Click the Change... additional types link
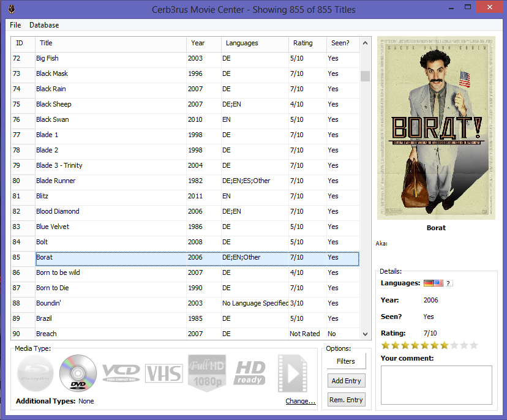This screenshot has width=507, height=420. point(300,402)
